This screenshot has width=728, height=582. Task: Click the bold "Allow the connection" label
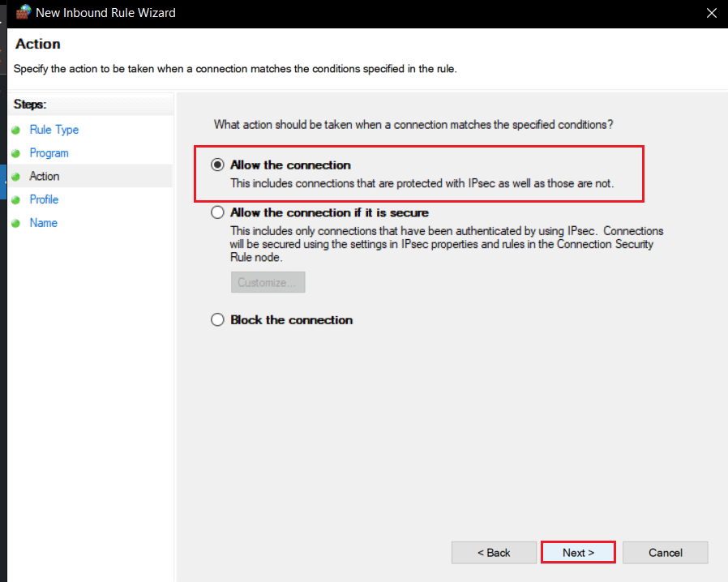pos(289,165)
